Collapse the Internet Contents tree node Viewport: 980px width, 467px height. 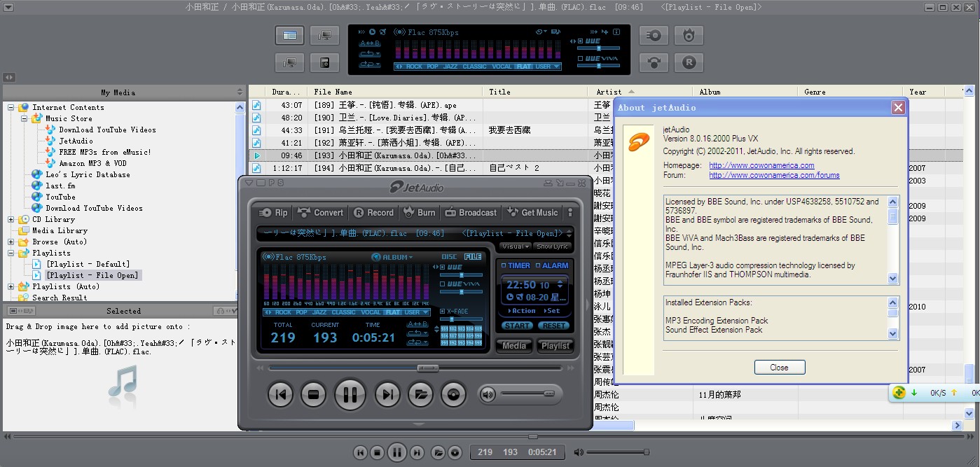tap(11, 107)
